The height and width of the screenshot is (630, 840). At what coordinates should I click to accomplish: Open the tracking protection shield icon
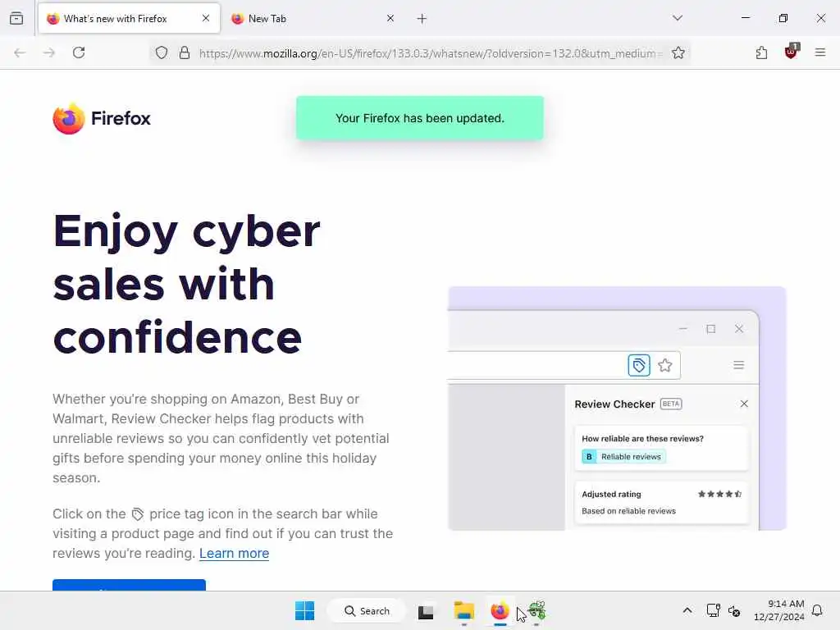(x=162, y=53)
